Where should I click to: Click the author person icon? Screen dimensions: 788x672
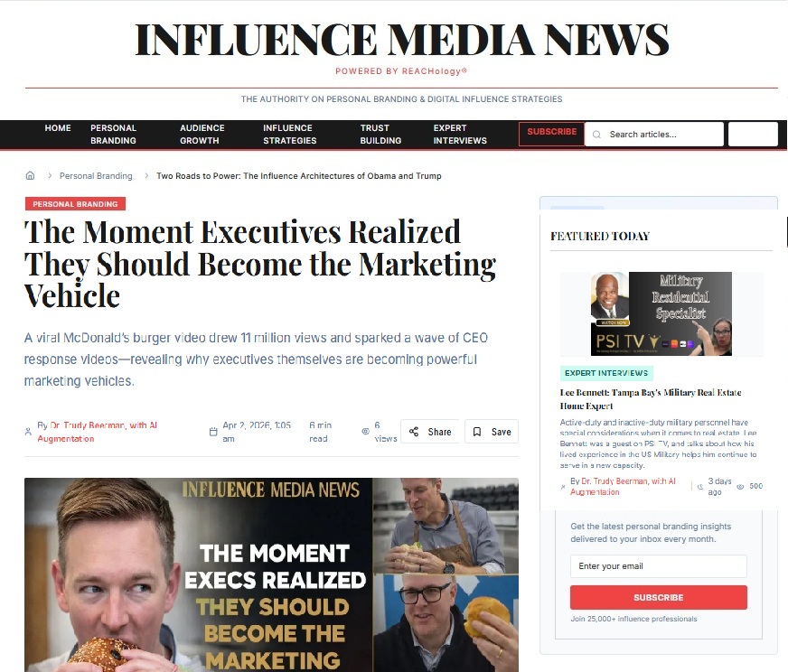[x=28, y=432]
